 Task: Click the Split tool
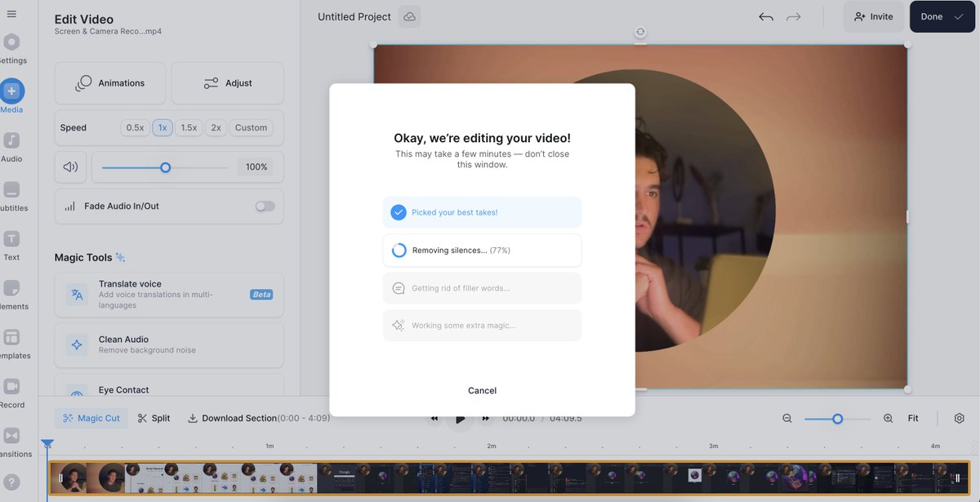[x=154, y=418]
